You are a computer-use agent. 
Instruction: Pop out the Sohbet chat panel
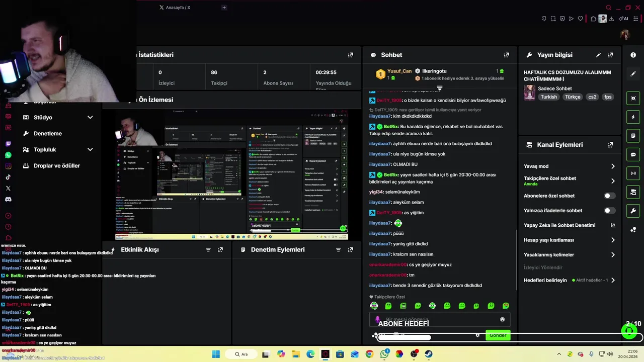506,55
